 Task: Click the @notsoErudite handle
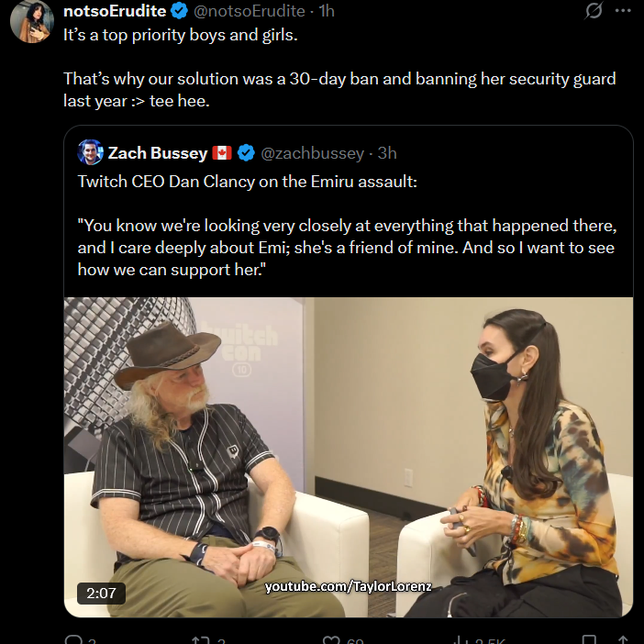(x=249, y=11)
